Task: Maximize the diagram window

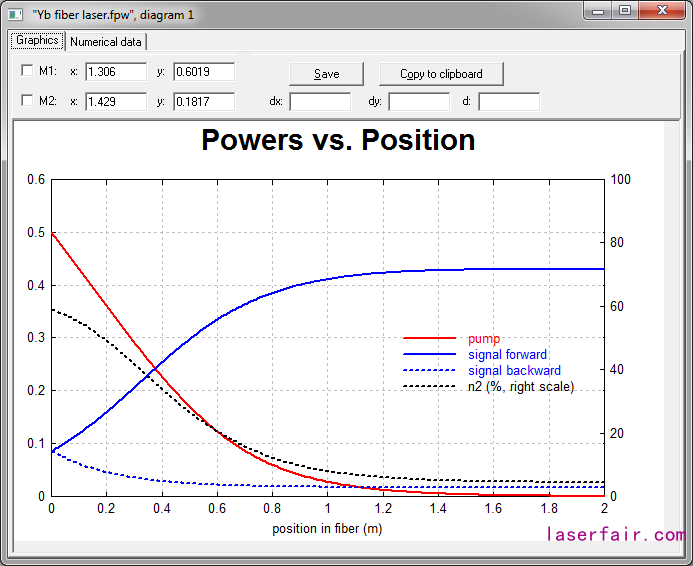Action: [626, 10]
